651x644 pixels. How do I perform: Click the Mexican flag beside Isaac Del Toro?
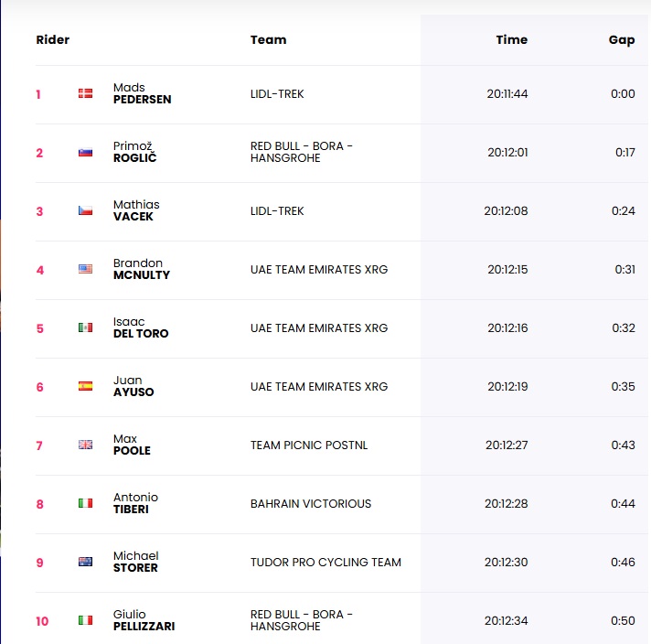click(x=85, y=327)
